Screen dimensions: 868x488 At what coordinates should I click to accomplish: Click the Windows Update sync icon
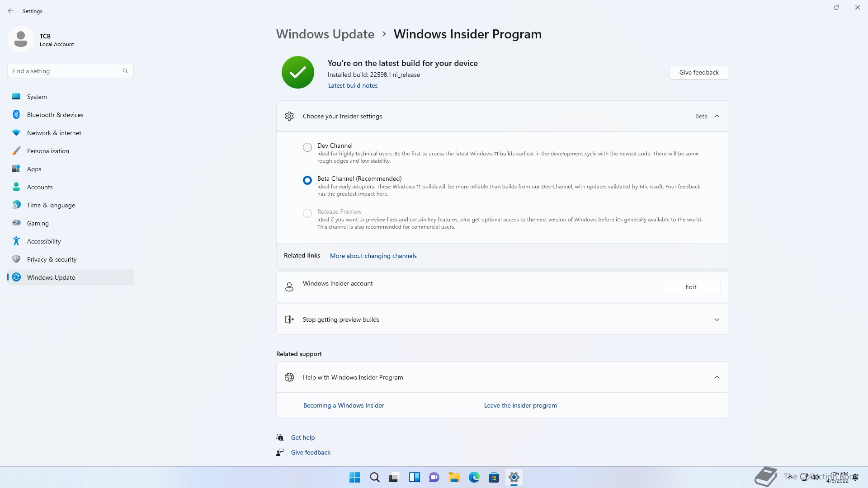click(16, 277)
